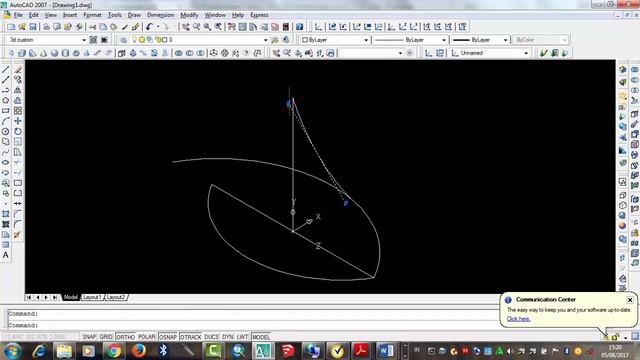Select the Hatch tool

click(6, 214)
